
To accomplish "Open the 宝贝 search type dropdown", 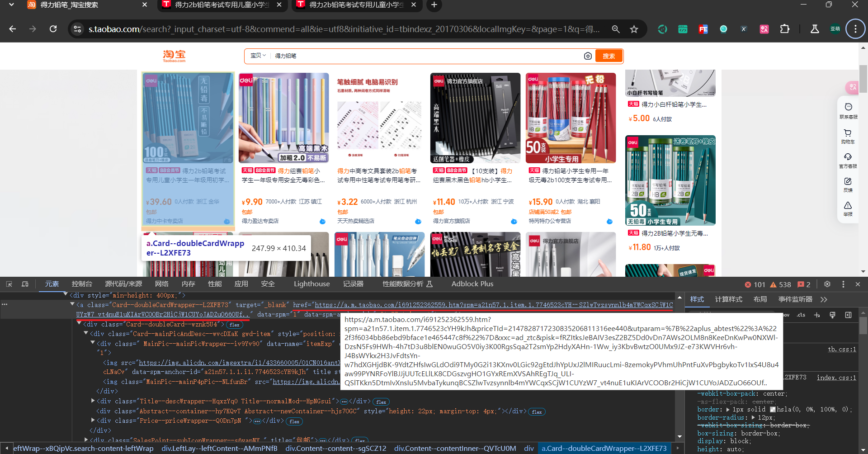I will [x=258, y=56].
